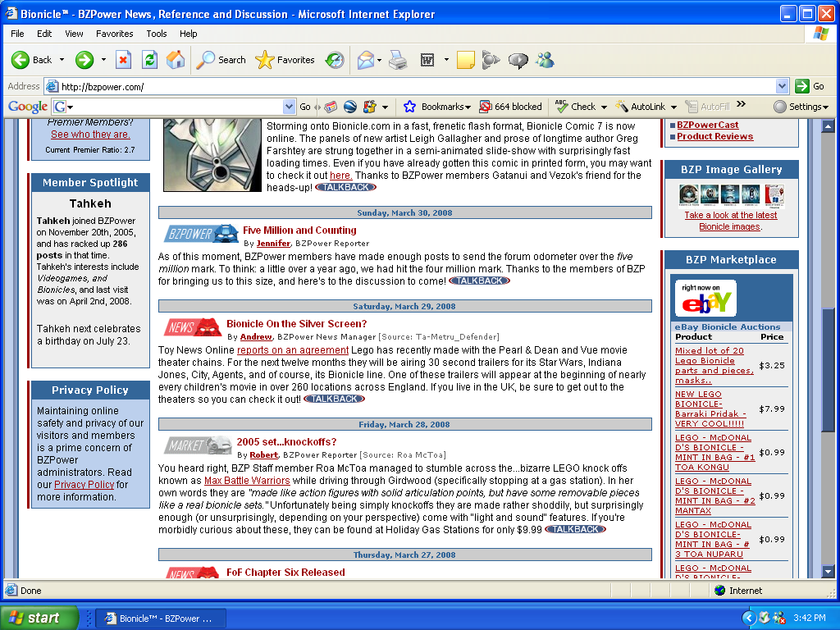Click the eBay logo in Marketplace
This screenshot has height=630, width=840.
[x=705, y=299]
